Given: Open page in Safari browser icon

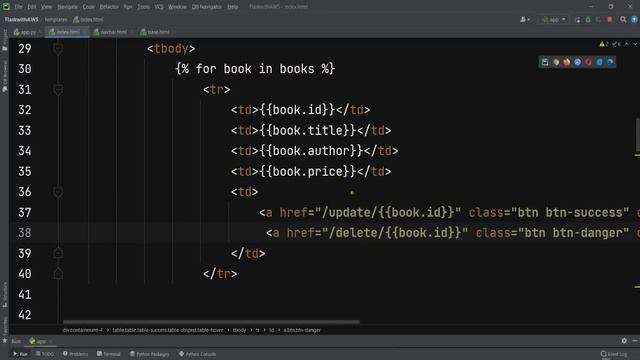Looking at the screenshot, I should pyautogui.click(x=578, y=62).
